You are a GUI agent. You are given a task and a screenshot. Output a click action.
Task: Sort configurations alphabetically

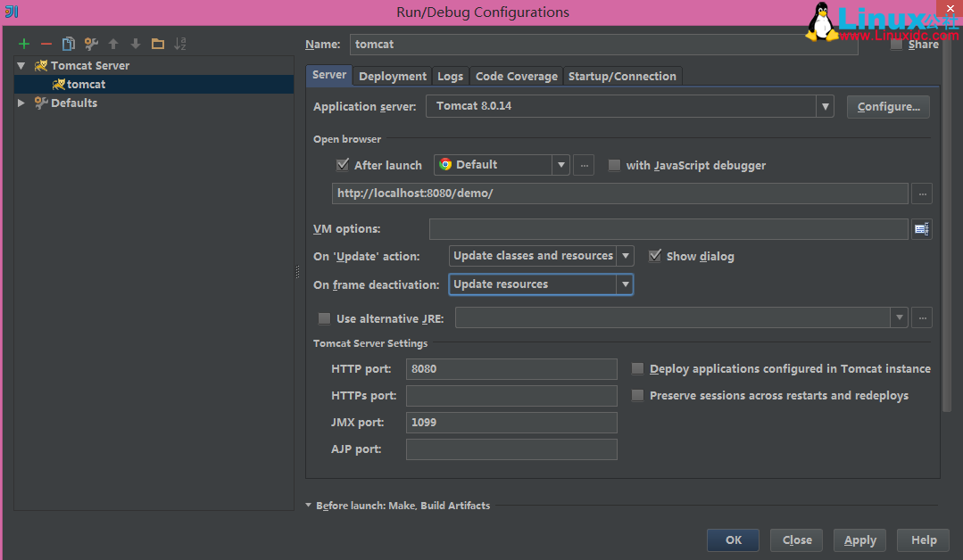(178, 43)
